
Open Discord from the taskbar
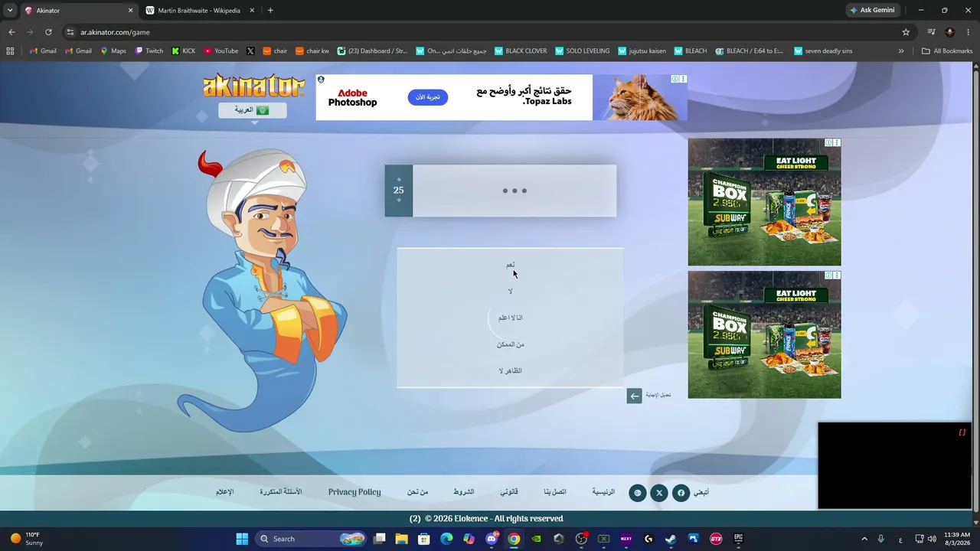(492, 539)
